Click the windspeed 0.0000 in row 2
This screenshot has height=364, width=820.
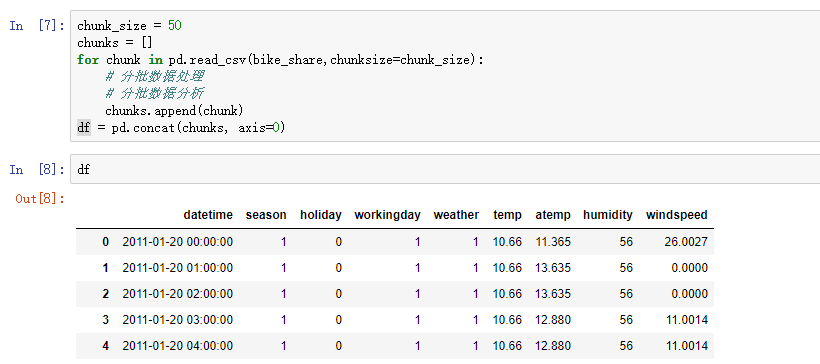pyautogui.click(x=689, y=294)
